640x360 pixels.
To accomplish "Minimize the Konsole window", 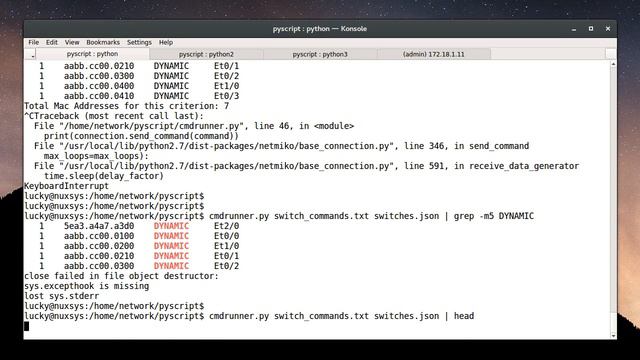I will click(574, 29).
